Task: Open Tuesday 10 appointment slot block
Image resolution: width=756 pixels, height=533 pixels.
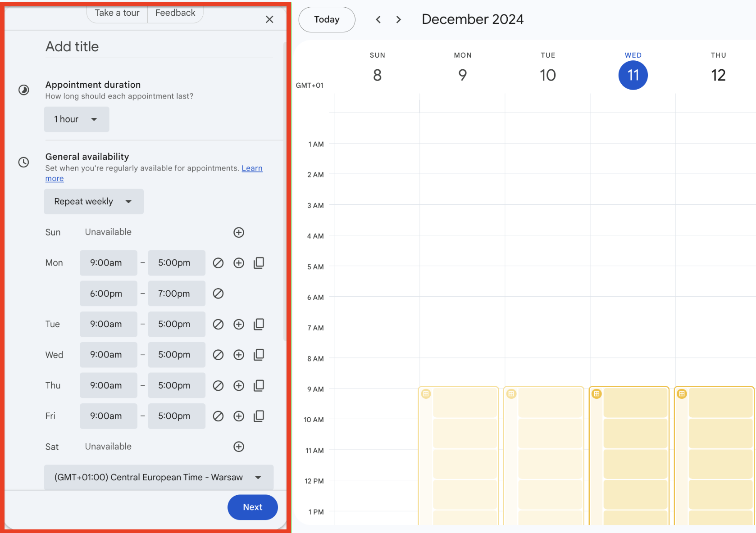Action: pyautogui.click(x=544, y=456)
